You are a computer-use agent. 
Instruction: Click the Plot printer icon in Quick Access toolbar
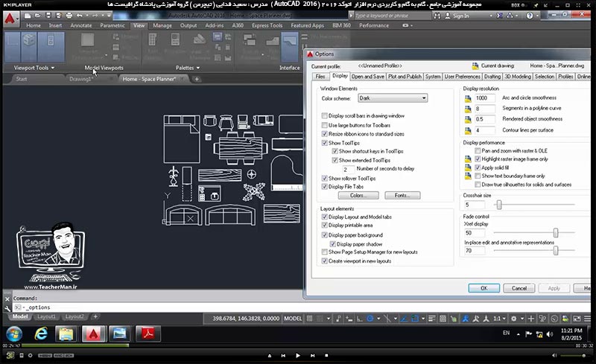pyautogui.click(x=69, y=16)
